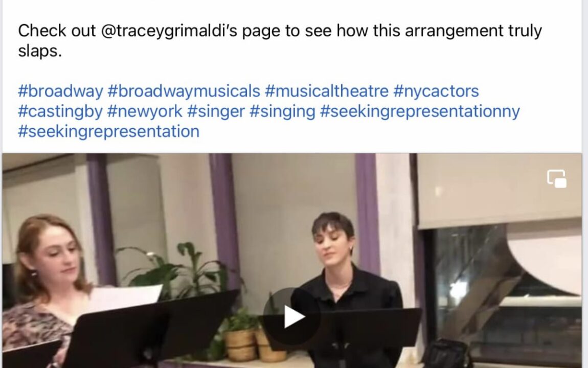
Task: Open the #singer hashtag
Action: tap(216, 111)
